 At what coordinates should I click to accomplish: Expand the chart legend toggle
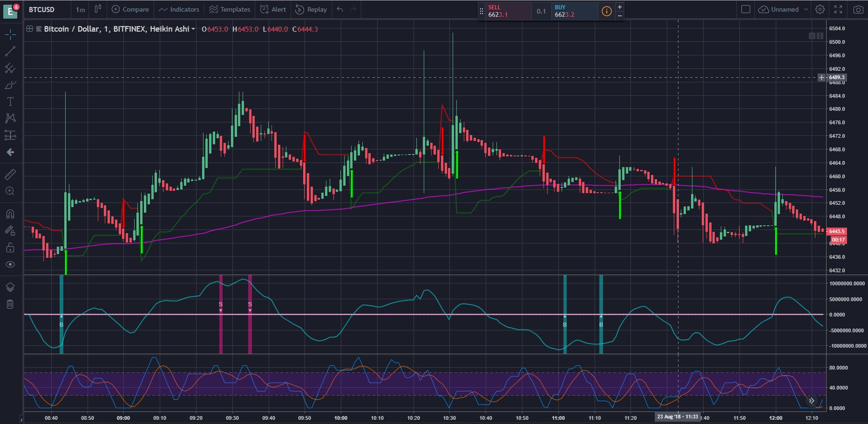point(29,29)
